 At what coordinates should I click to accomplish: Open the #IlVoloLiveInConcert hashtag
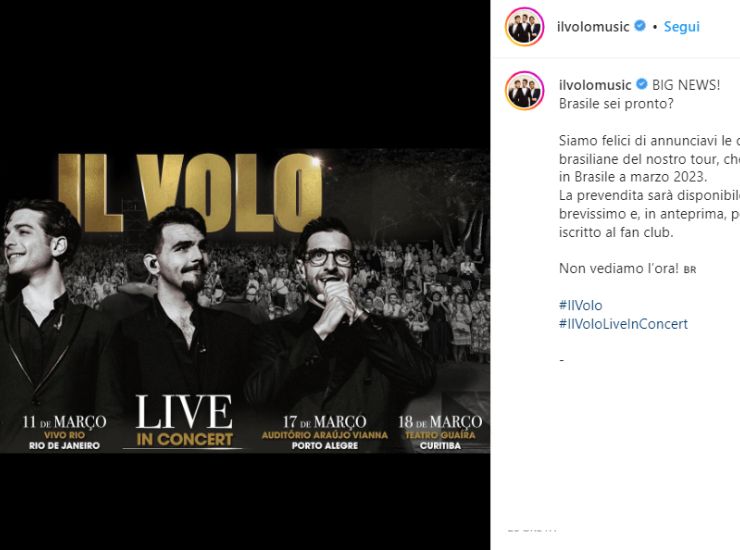(x=623, y=324)
